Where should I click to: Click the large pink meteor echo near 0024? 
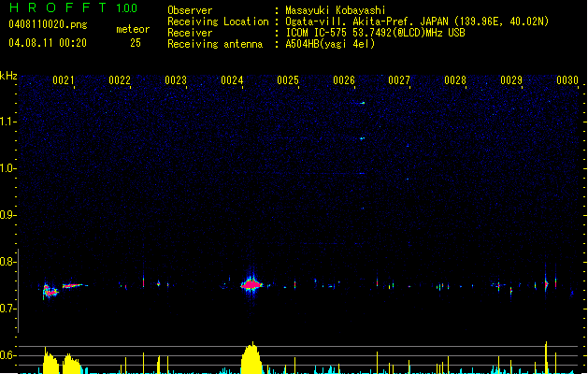pyautogui.click(x=251, y=285)
